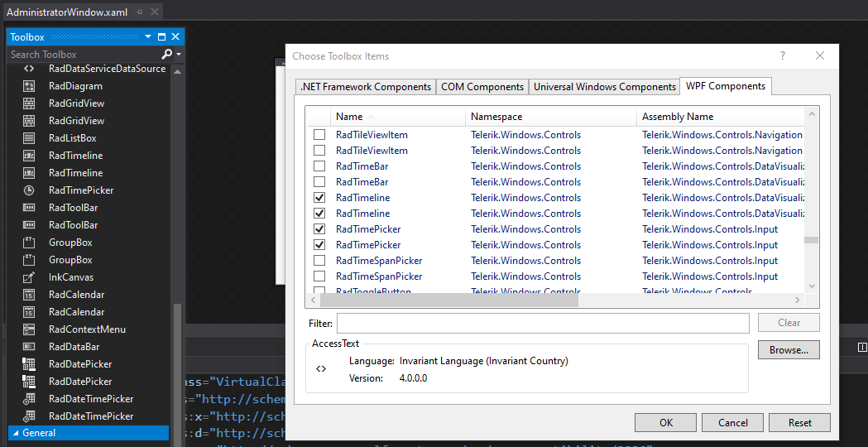This screenshot has height=447, width=868.
Task: Select RadTimePicker text in the Toolbox panel
Action: pos(81,190)
